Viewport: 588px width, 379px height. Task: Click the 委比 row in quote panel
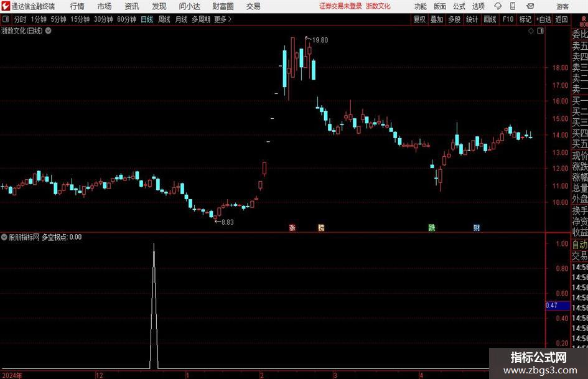pyautogui.click(x=580, y=34)
